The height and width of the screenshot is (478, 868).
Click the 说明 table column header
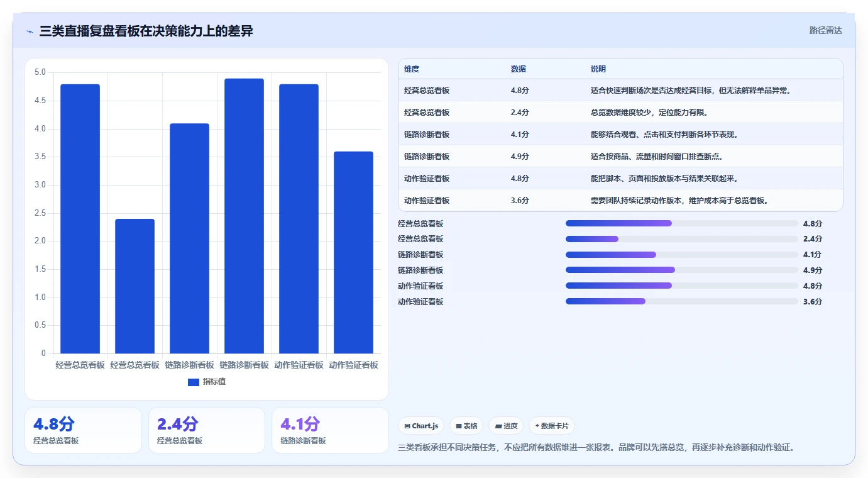click(598, 69)
